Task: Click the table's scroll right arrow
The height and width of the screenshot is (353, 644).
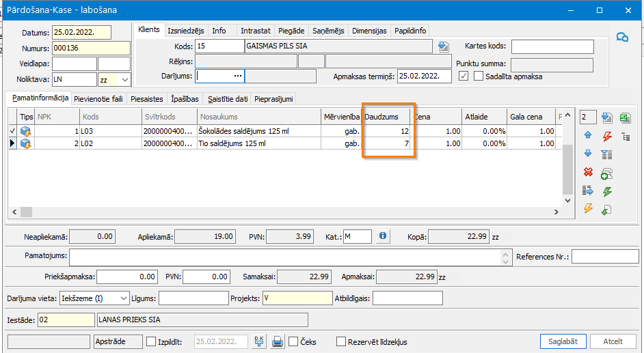Action: [x=556, y=212]
